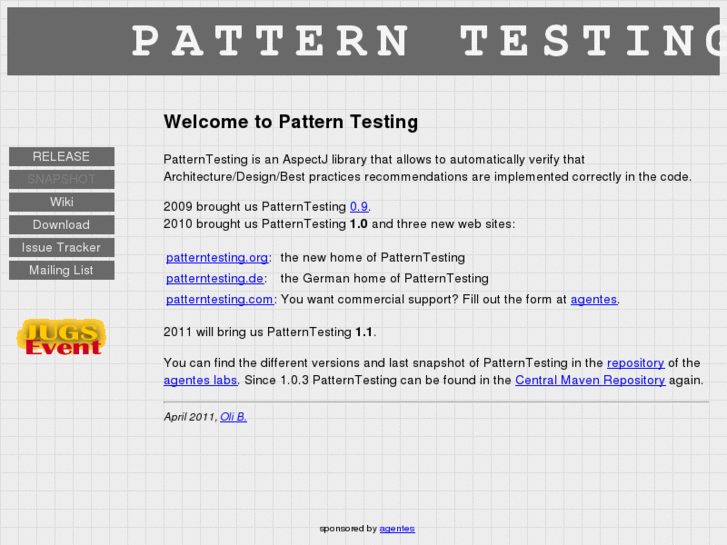Image resolution: width=727 pixels, height=545 pixels.
Task: Open the Central Maven Repository link
Action: click(x=590, y=380)
